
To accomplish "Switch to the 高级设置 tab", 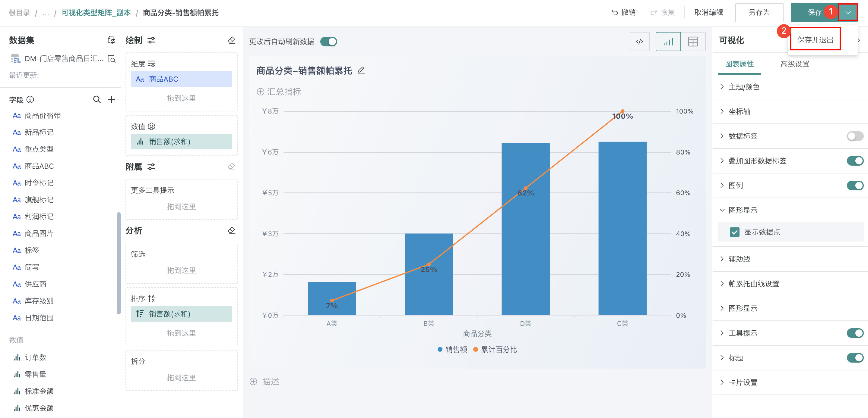I will coord(794,64).
